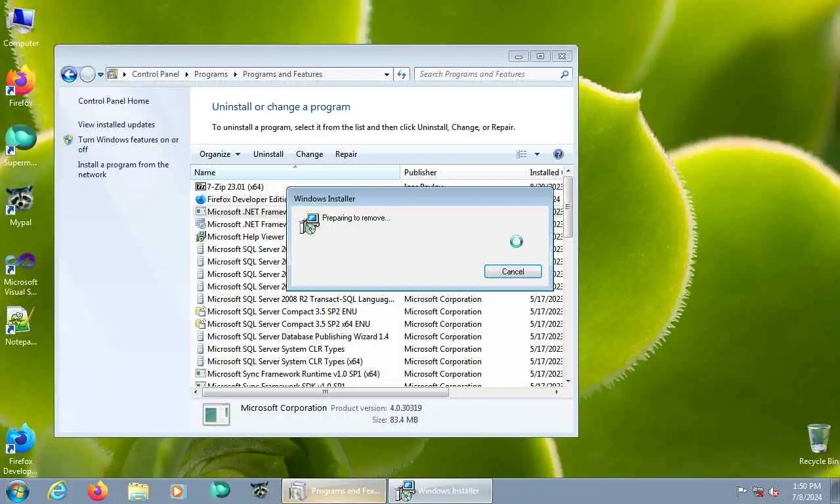Sort by Publisher column header
Screen dimensions: 840x504
click(x=463, y=173)
